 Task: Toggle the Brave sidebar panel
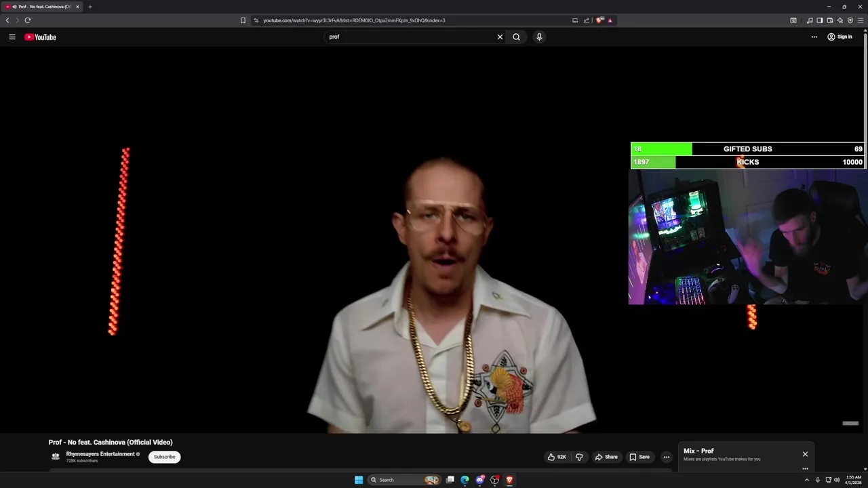click(x=820, y=20)
